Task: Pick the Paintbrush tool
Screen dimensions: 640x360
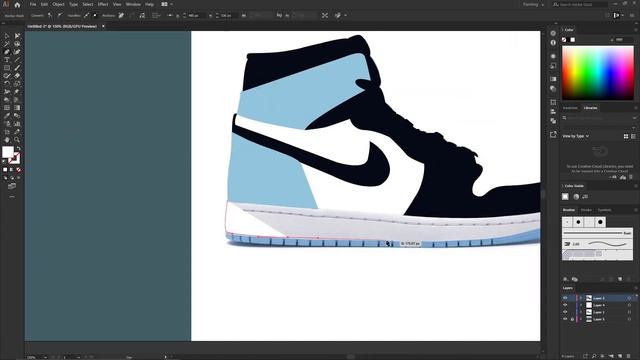Action: pyautogui.click(x=17, y=68)
